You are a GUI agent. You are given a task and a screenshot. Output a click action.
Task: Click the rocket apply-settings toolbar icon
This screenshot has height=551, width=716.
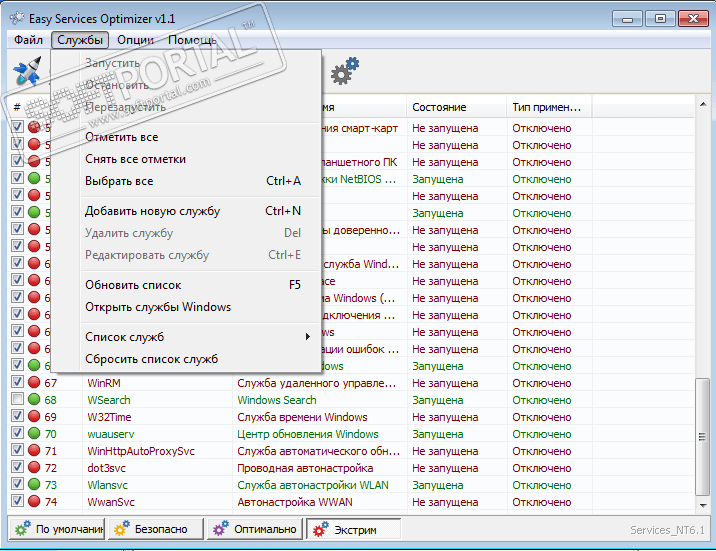[x=28, y=71]
